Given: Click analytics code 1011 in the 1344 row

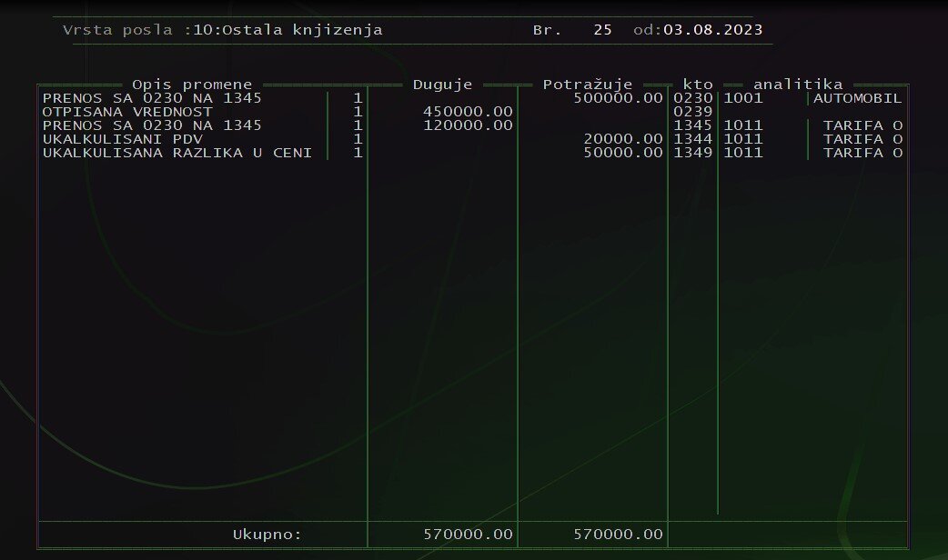Looking at the screenshot, I should (743, 139).
